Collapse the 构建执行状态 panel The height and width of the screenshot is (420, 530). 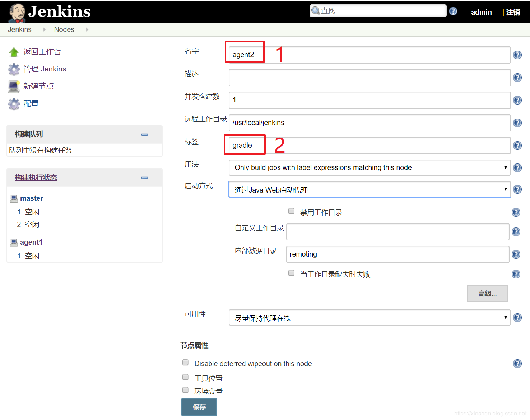click(145, 178)
